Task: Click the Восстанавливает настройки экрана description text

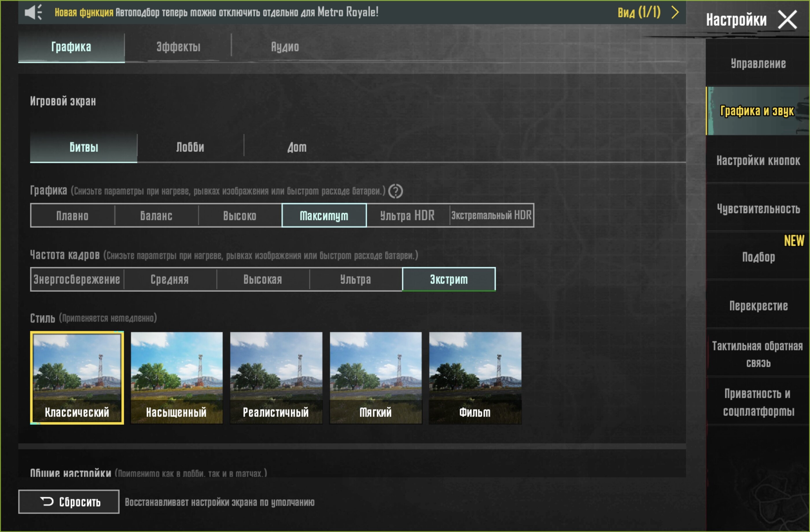Action: click(220, 502)
